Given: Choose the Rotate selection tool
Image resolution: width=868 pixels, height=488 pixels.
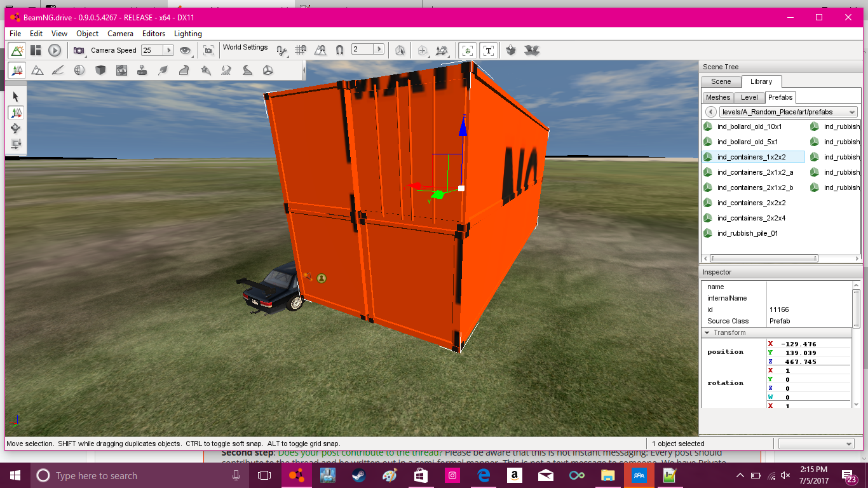Looking at the screenshot, I should point(16,128).
